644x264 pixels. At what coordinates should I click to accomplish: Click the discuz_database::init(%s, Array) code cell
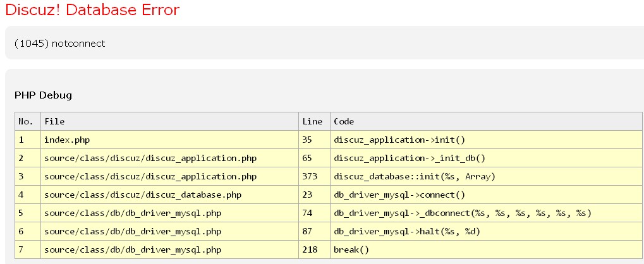click(x=415, y=176)
